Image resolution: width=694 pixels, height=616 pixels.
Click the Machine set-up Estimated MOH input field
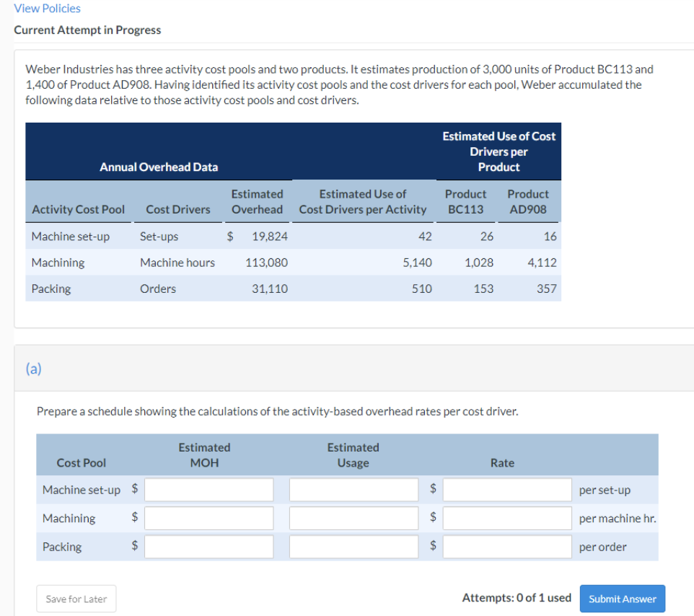[x=208, y=489]
